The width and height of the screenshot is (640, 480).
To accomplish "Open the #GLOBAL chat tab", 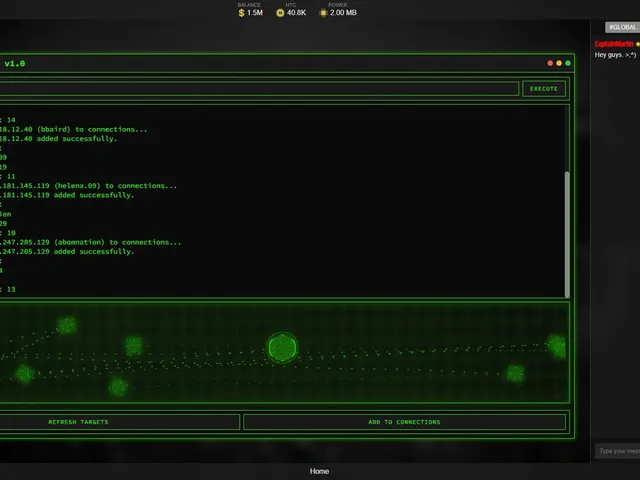I will [x=622, y=27].
